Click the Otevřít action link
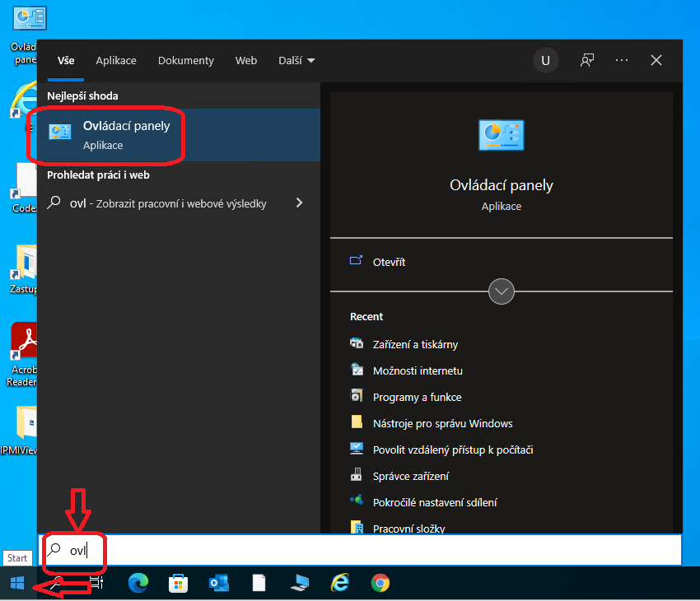 click(389, 262)
